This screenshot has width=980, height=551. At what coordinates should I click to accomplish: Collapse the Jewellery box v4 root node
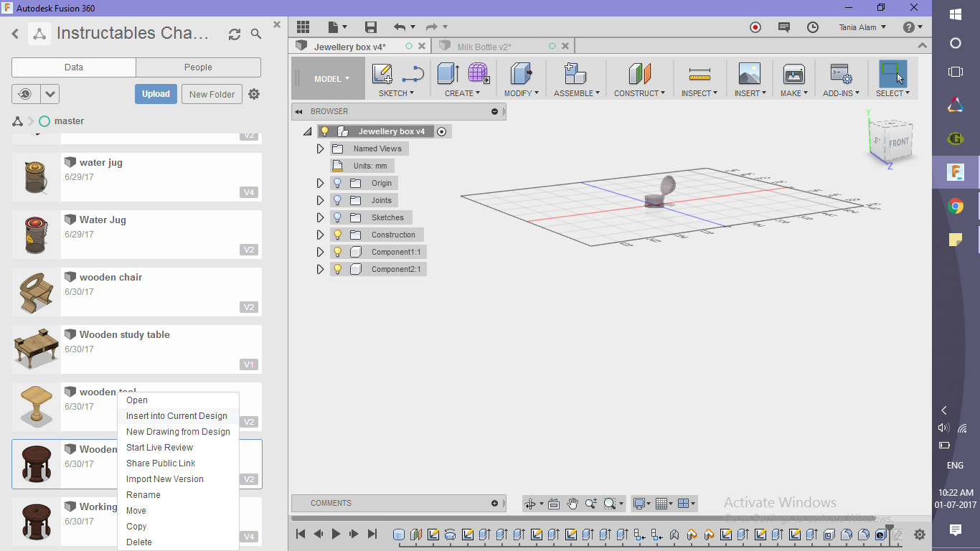tap(307, 131)
